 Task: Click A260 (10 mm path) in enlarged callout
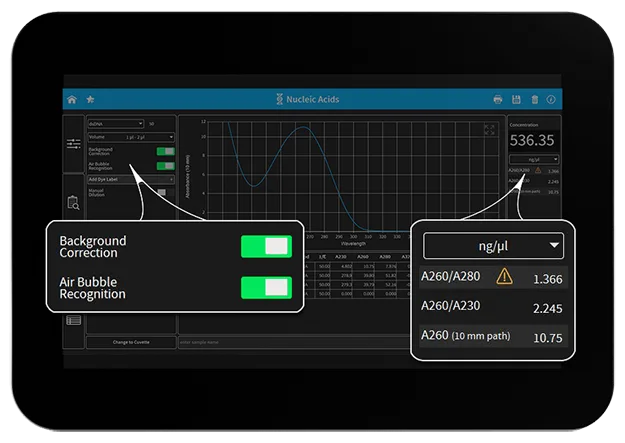click(x=466, y=335)
